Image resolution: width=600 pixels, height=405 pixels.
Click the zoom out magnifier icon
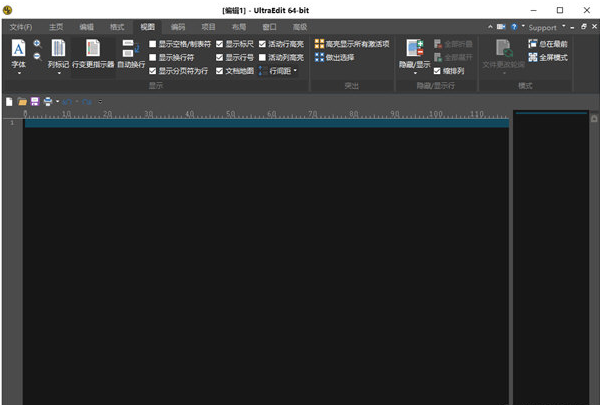pyautogui.click(x=37, y=57)
